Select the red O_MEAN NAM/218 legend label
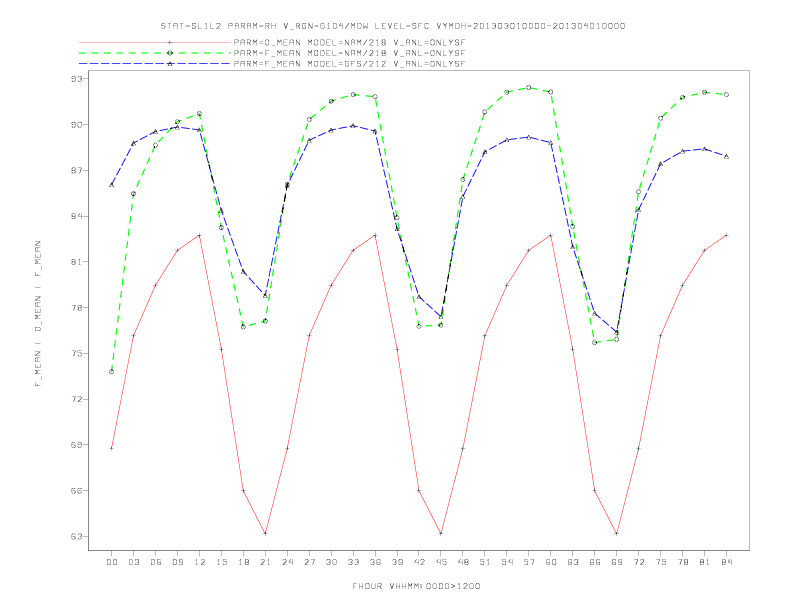This screenshot has height=612, width=792. click(x=349, y=42)
